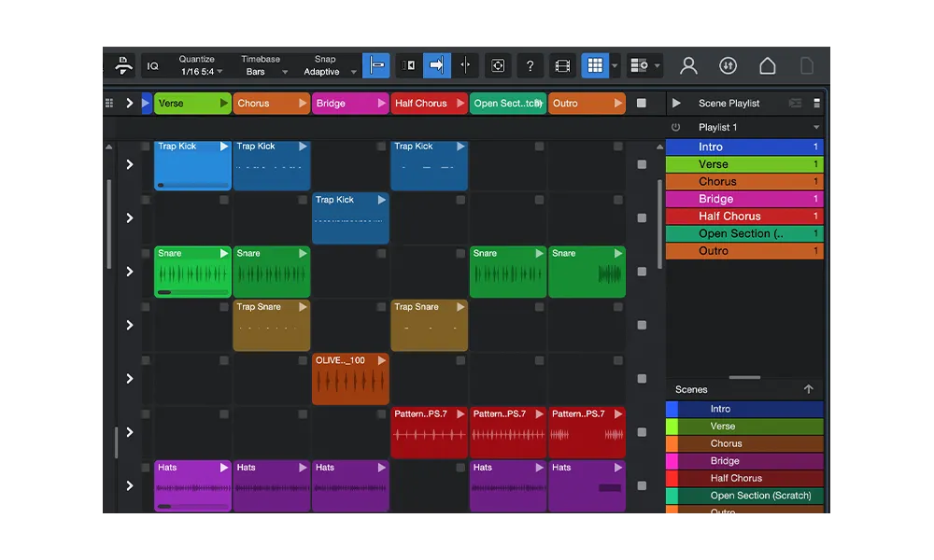Stop all scenes with the scene row stop button
934x560 pixels.
(642, 104)
